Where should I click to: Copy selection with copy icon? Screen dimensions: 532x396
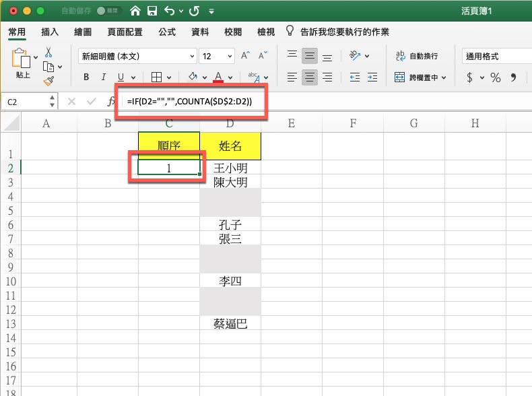(48, 67)
